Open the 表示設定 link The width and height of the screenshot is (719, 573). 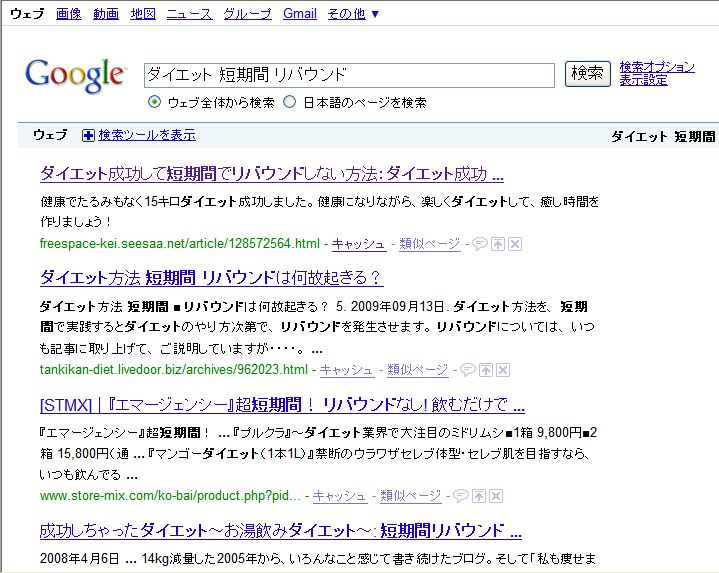point(643,80)
